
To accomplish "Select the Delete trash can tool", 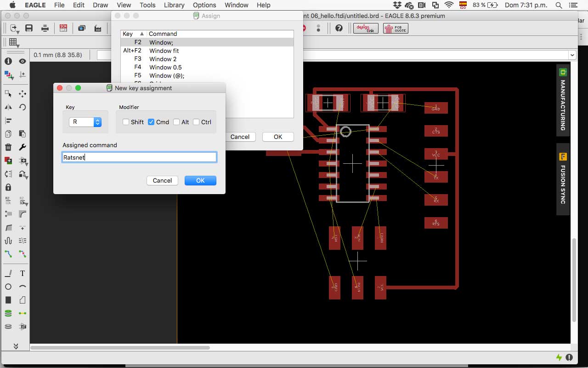I will (x=8, y=147).
